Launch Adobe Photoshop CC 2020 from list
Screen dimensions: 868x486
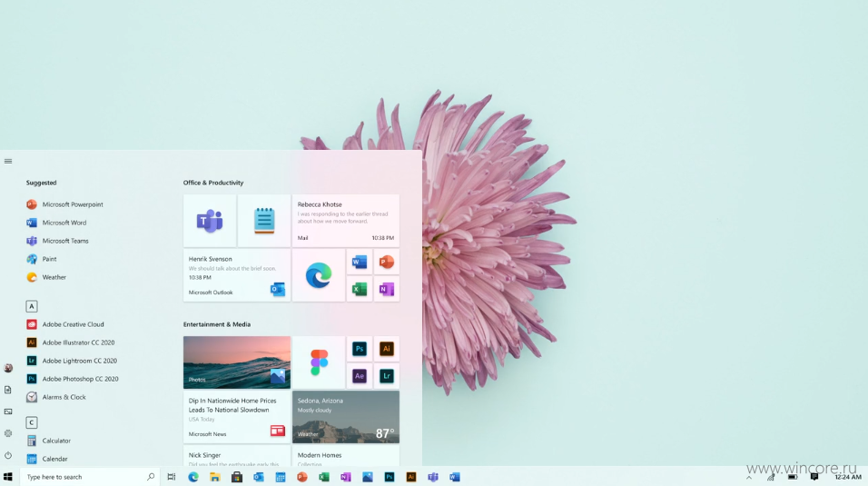(x=73, y=379)
